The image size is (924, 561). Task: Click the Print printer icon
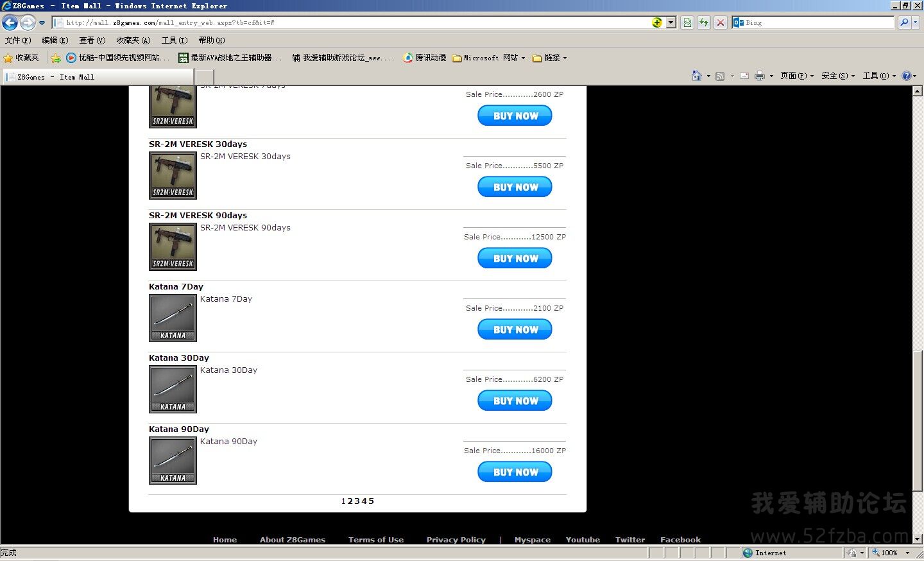pyautogui.click(x=760, y=76)
